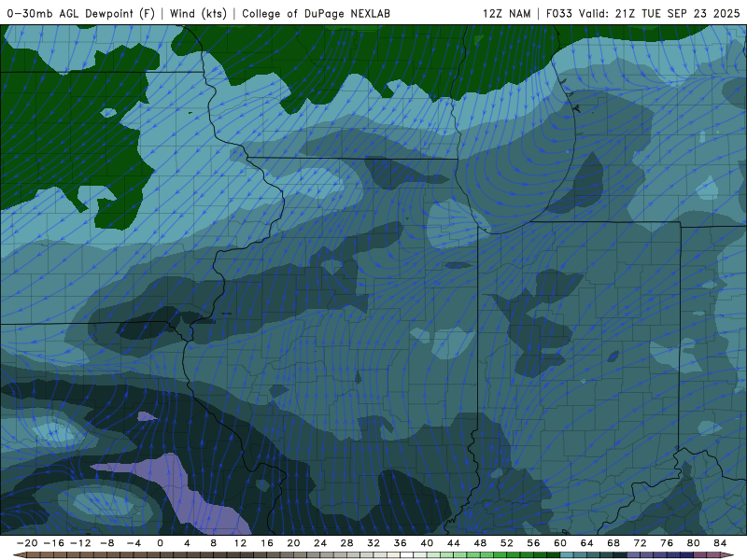Click the '-4' color scale label
The width and height of the screenshot is (747, 560).
[x=134, y=543]
